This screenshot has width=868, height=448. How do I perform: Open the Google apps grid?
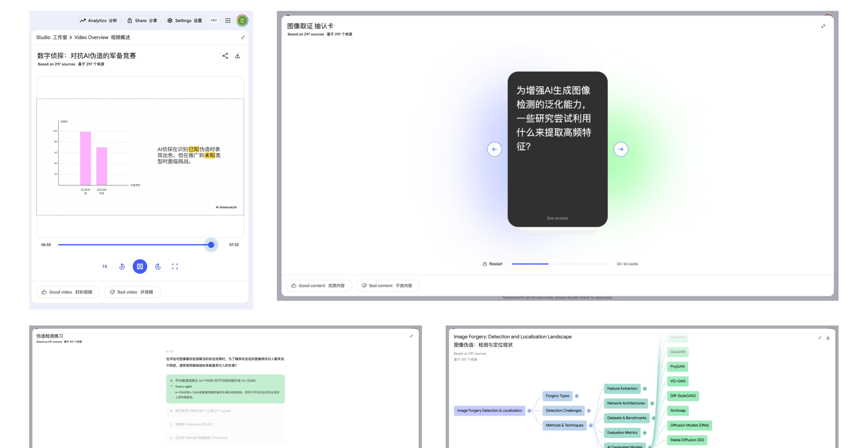[227, 21]
